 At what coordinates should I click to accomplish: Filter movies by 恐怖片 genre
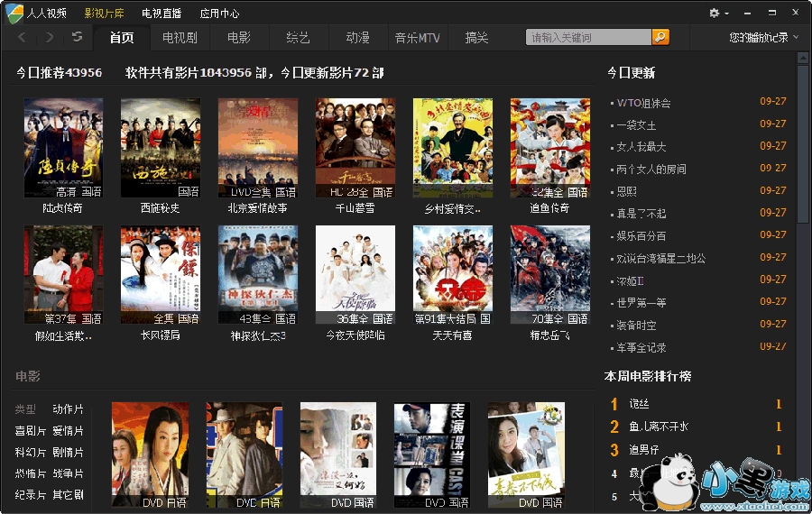pos(31,473)
